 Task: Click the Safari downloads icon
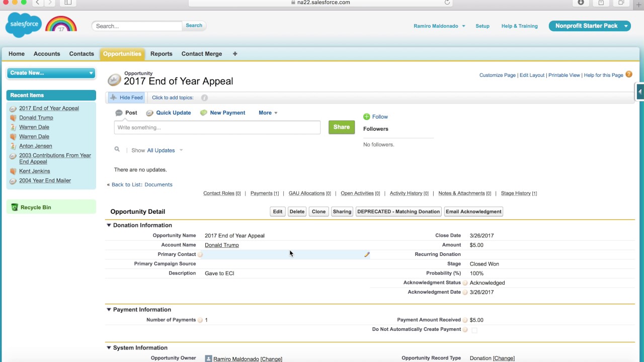[x=581, y=3]
